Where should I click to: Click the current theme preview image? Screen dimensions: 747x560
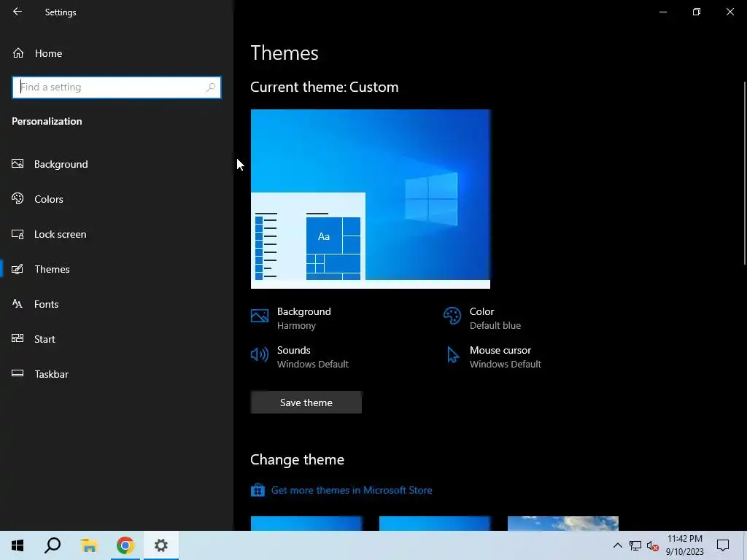point(371,199)
